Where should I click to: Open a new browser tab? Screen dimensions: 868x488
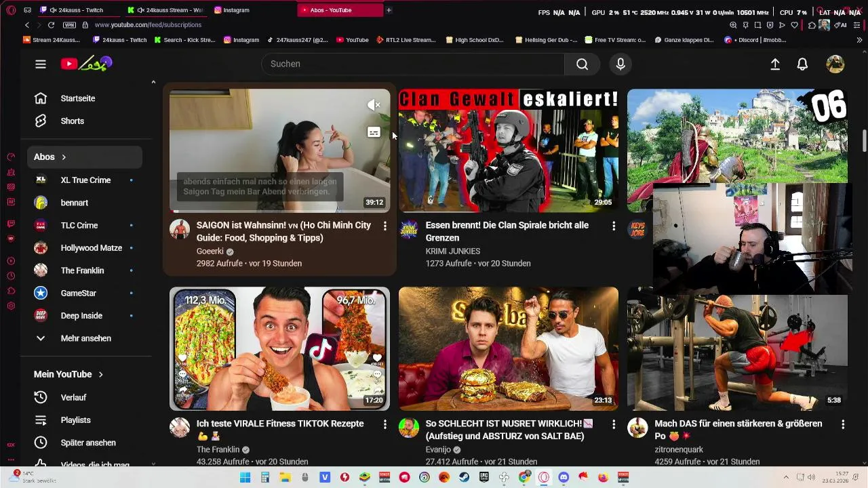[389, 10]
